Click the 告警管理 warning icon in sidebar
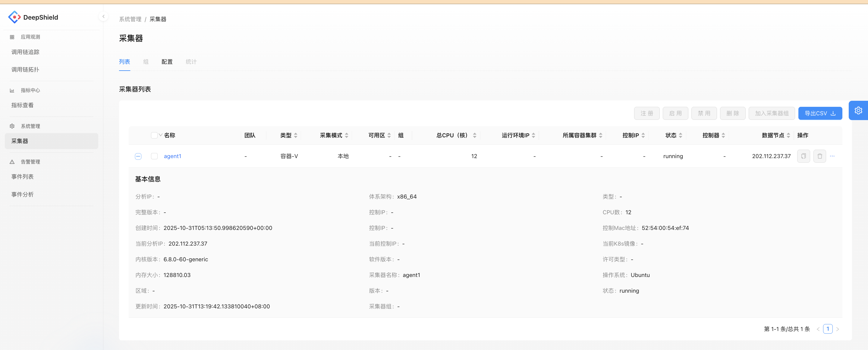 point(12,161)
